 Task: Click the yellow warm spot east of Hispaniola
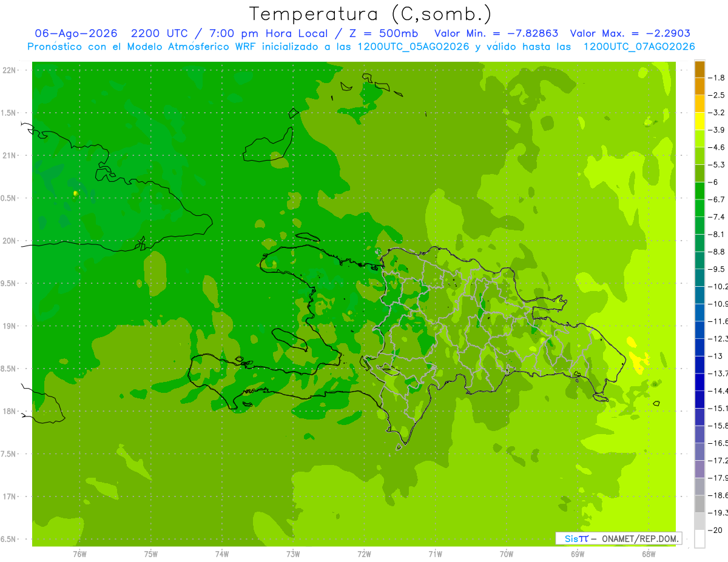tap(638, 361)
